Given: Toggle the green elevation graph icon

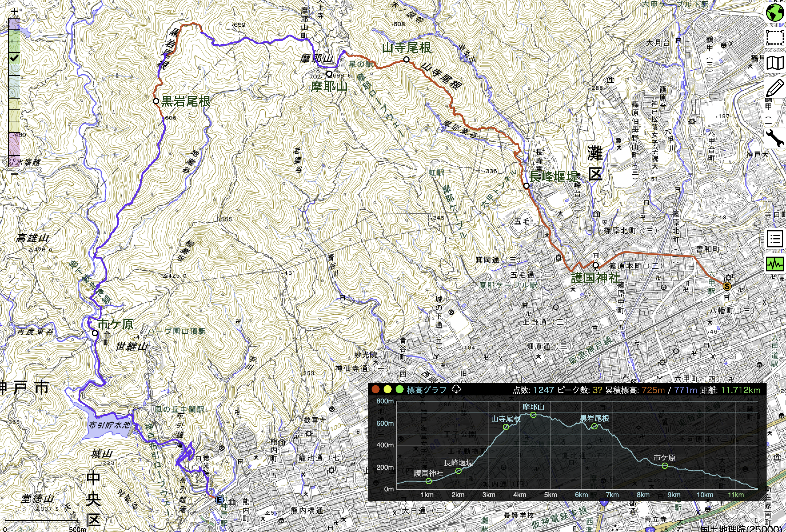Looking at the screenshot, I should pyautogui.click(x=775, y=264).
